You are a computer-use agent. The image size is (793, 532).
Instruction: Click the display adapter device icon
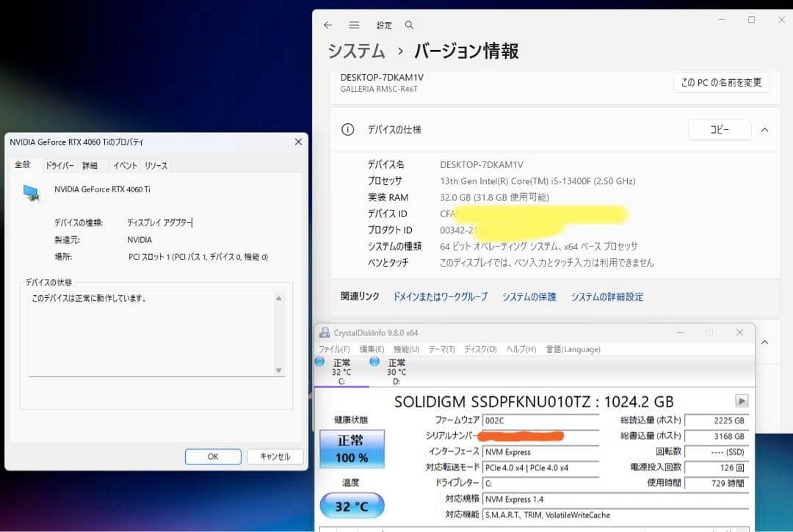[32, 192]
